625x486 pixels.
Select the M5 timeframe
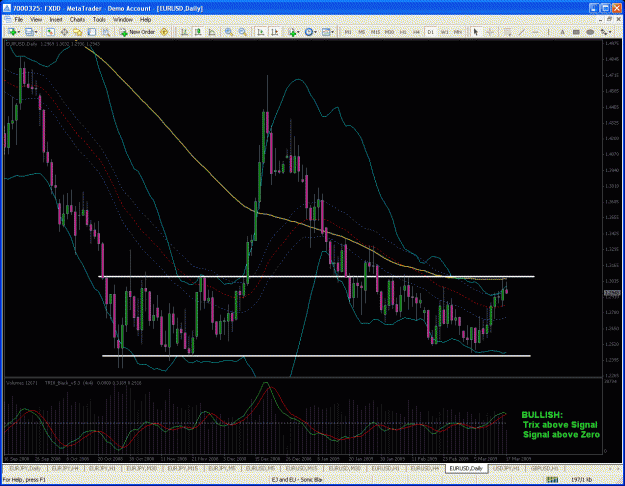tap(362, 32)
